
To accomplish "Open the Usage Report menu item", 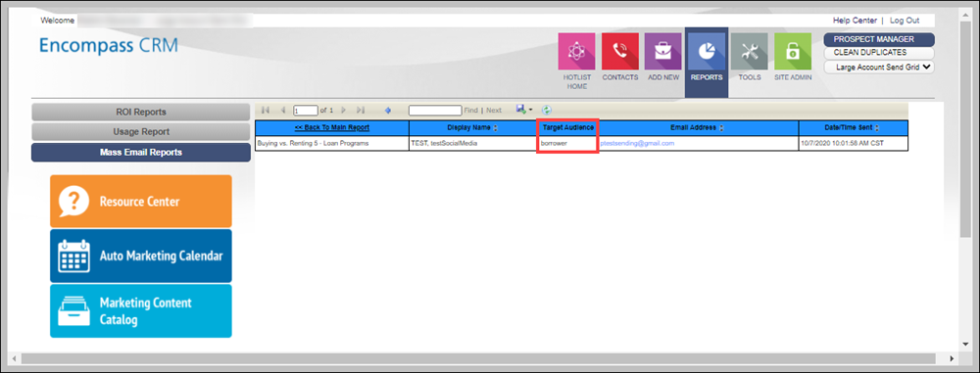I will 141,132.
